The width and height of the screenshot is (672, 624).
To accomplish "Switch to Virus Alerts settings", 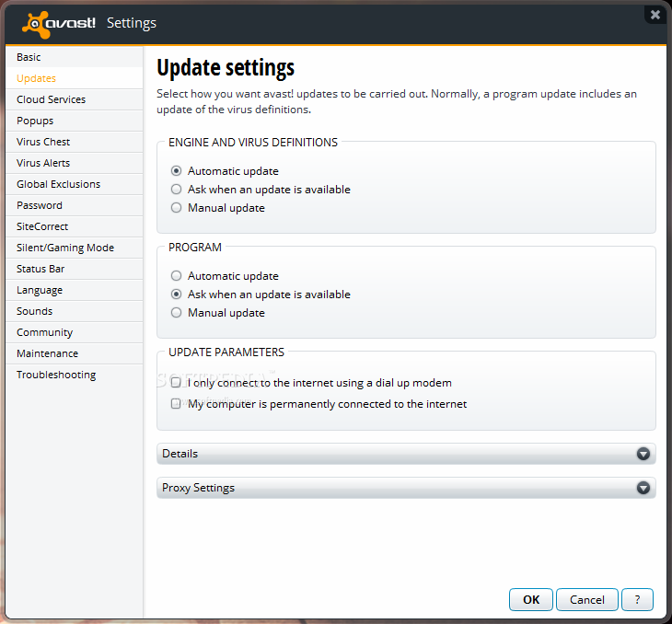I will (x=75, y=163).
